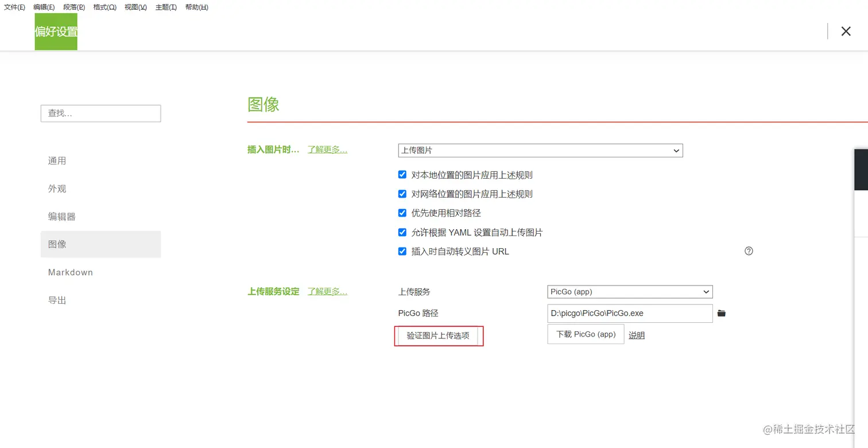Uncheck 优先使用相对路径 option

[402, 213]
